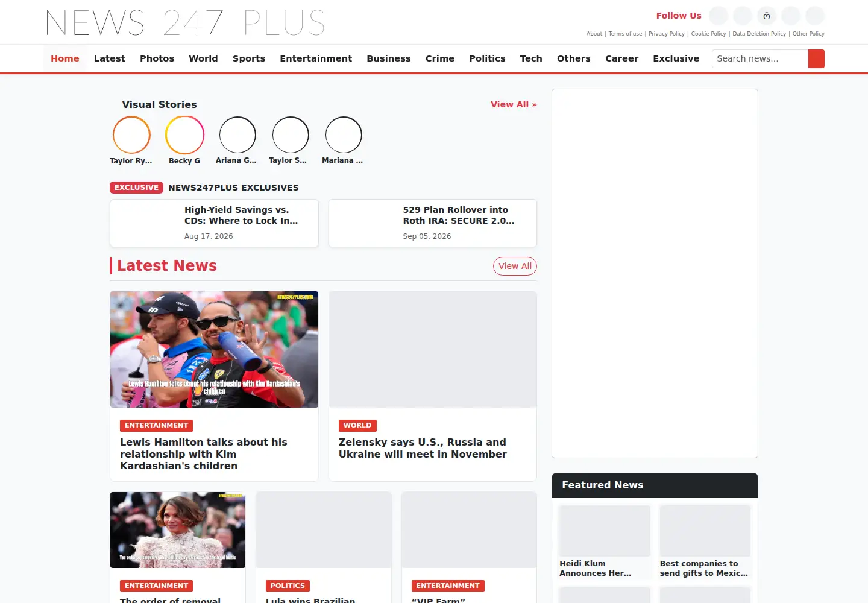Open the Entertainment nav item
The image size is (868, 603).
tap(316, 58)
